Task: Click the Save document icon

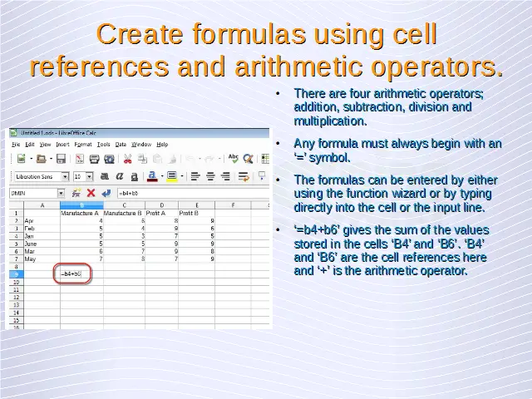Action: click(x=61, y=159)
